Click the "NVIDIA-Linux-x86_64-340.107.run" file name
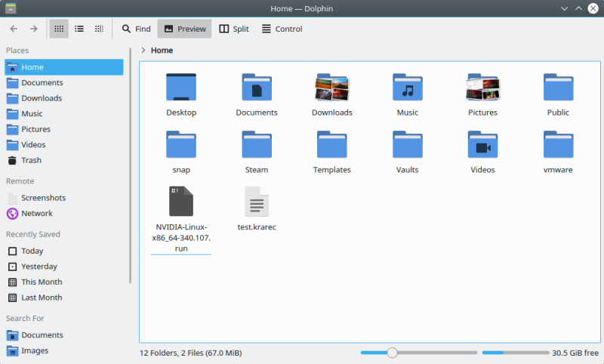This screenshot has width=604, height=364. point(181,238)
